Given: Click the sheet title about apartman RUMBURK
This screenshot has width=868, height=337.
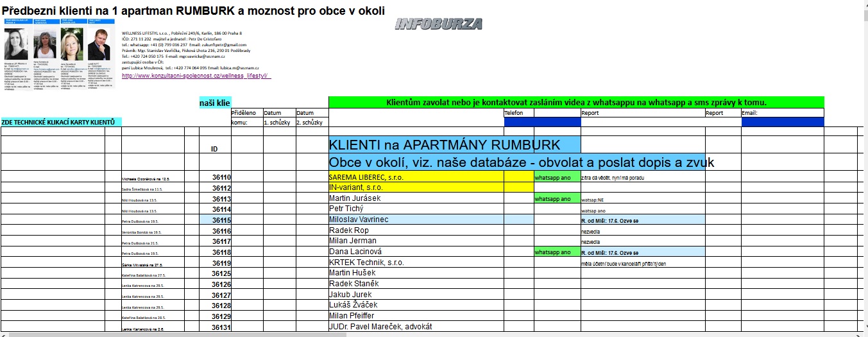Looking at the screenshot, I should (193, 10).
